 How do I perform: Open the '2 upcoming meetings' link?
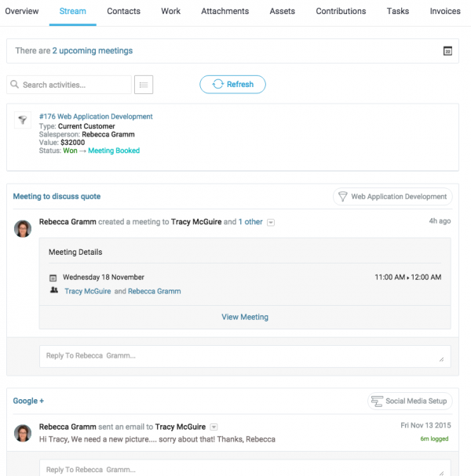pos(93,51)
